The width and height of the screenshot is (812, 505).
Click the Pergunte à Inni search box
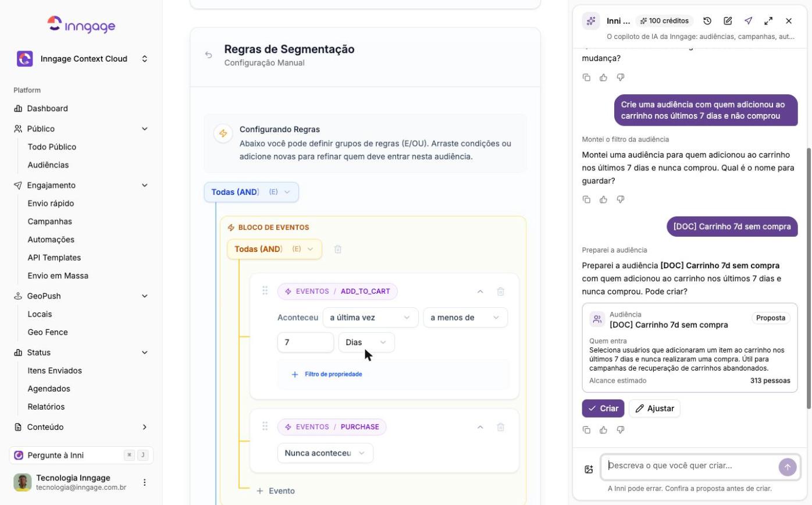click(x=81, y=455)
